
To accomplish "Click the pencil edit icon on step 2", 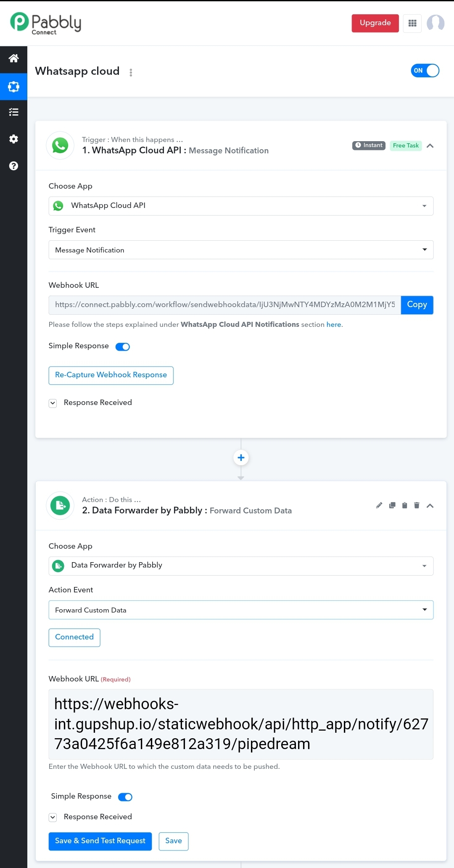I will pyautogui.click(x=379, y=505).
